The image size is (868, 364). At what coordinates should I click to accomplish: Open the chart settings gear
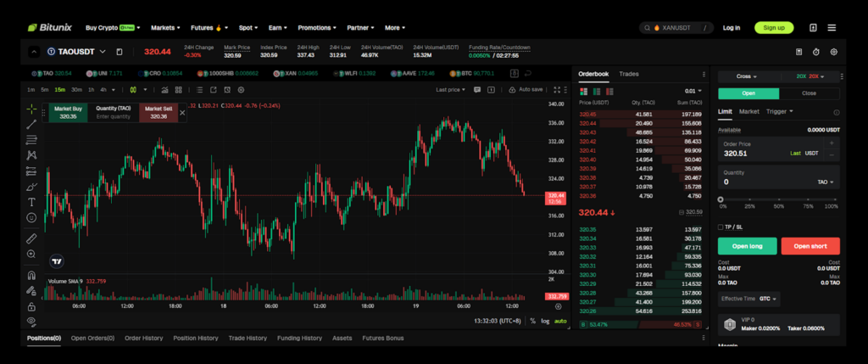pos(241,90)
